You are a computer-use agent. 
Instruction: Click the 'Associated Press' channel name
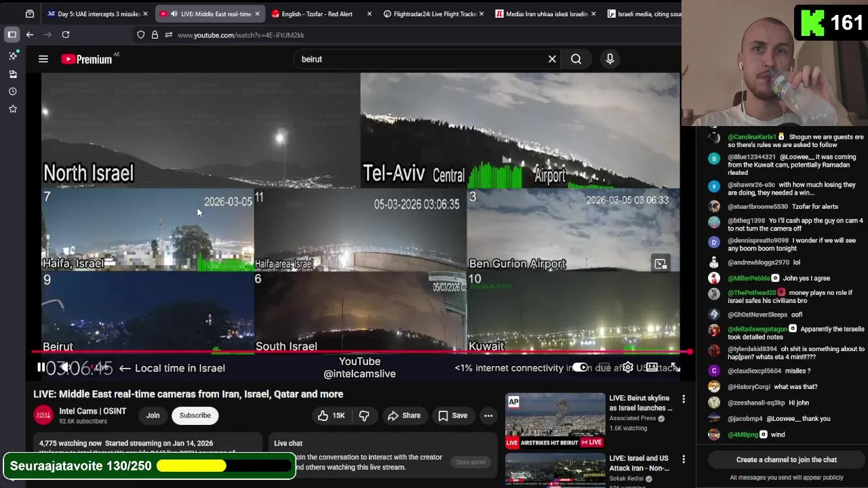pos(633,418)
